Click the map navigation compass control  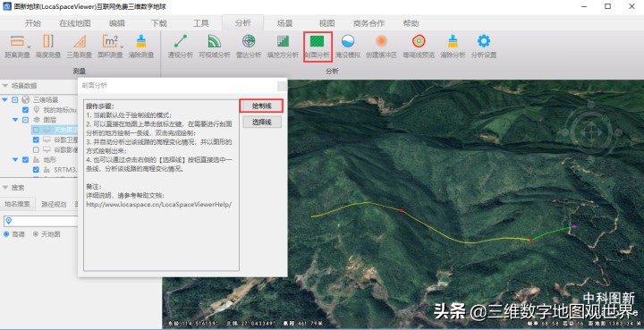pyautogui.click(x=591, y=132)
